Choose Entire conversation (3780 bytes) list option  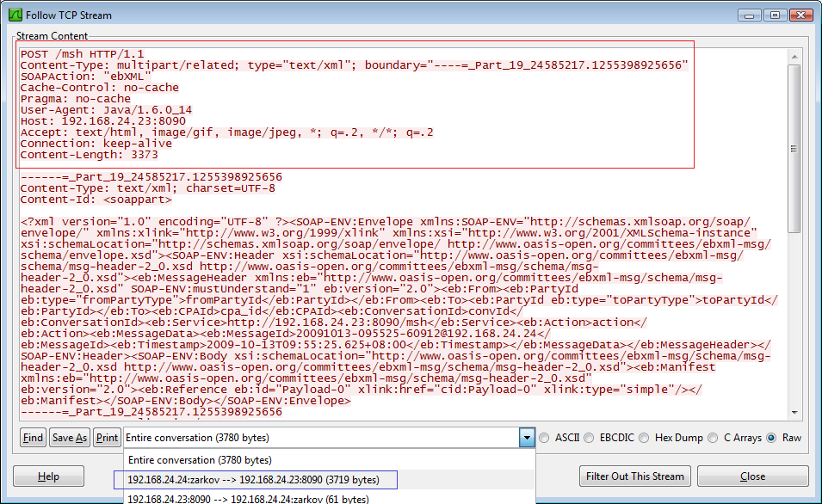pos(199,460)
